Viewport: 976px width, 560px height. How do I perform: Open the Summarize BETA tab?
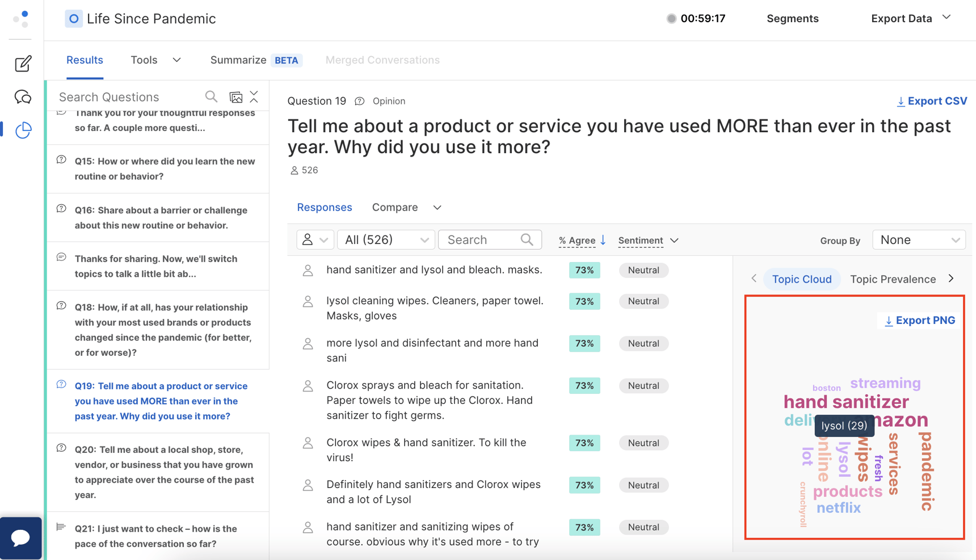[256, 60]
